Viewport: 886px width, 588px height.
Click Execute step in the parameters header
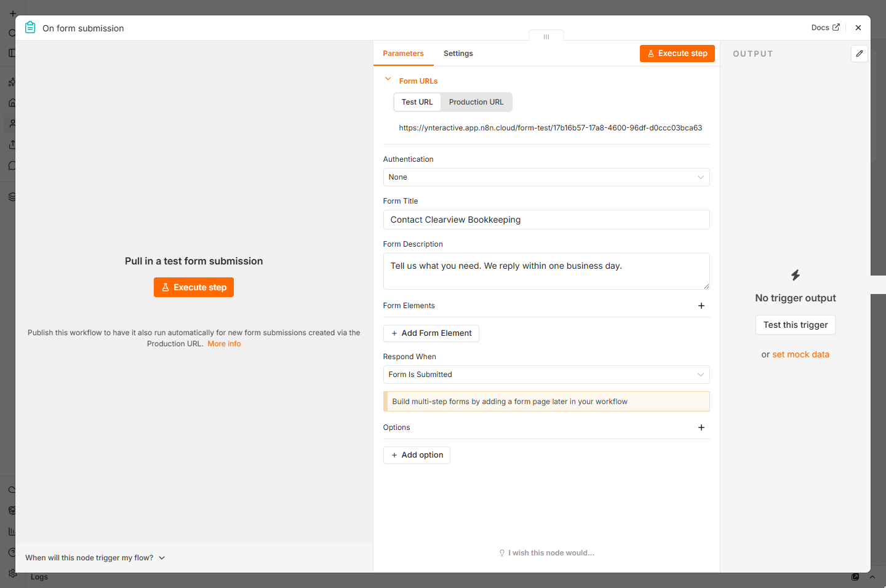click(677, 54)
